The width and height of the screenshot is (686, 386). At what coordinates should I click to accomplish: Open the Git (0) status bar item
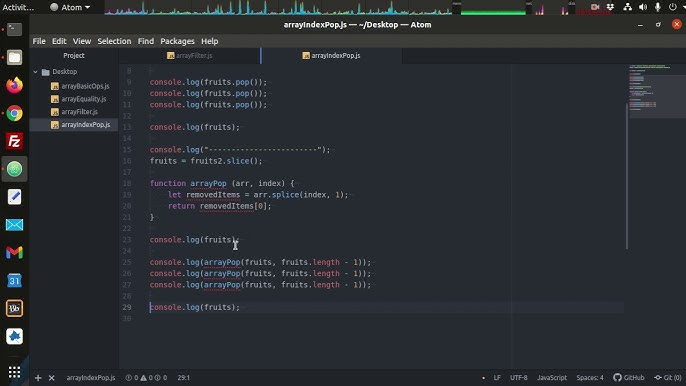668,377
